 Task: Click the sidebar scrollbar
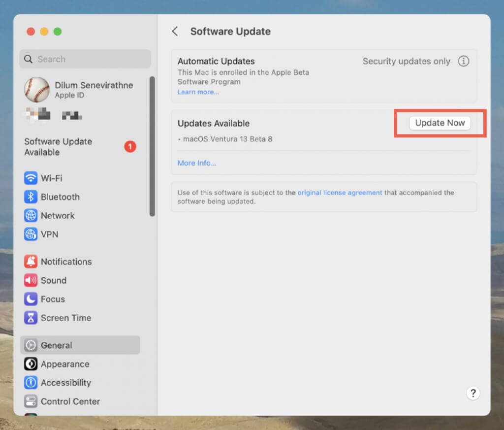152,146
